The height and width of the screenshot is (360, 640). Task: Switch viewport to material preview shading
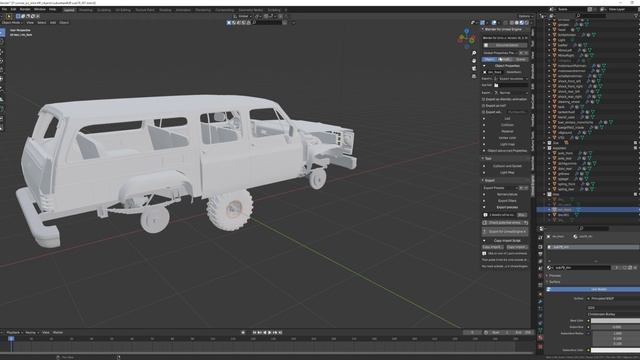coord(522,23)
